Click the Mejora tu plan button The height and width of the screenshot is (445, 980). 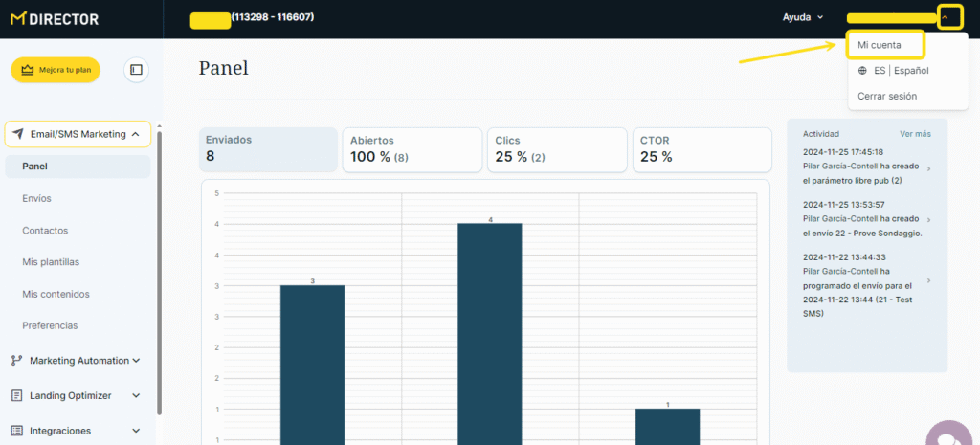[55, 70]
